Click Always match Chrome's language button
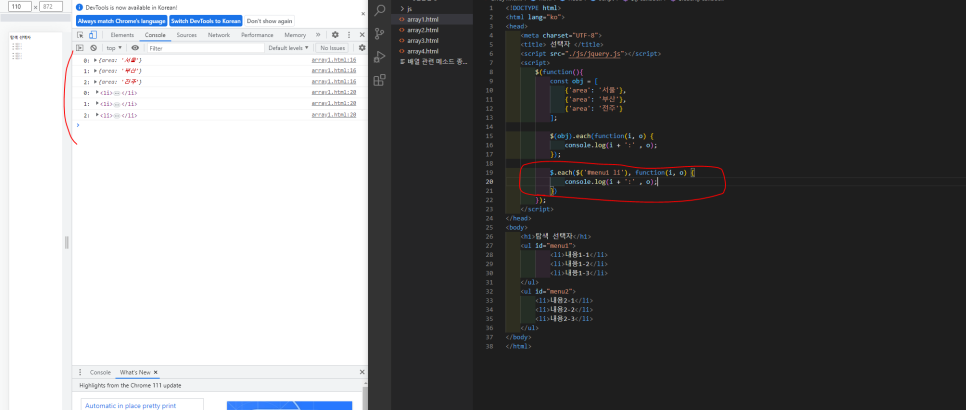This screenshot has width=966, height=410. 121,21
